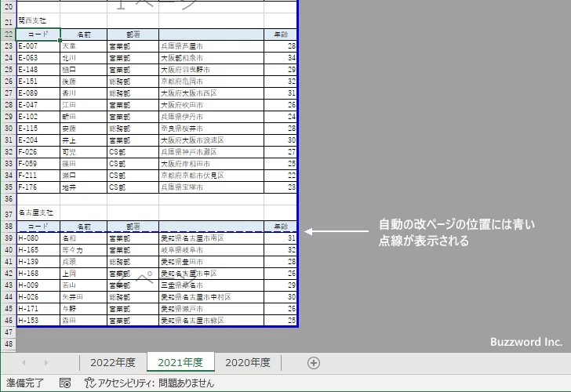This screenshot has height=392, width=571.
Task: Click the コード header in row 22
Action: pyautogui.click(x=38, y=34)
